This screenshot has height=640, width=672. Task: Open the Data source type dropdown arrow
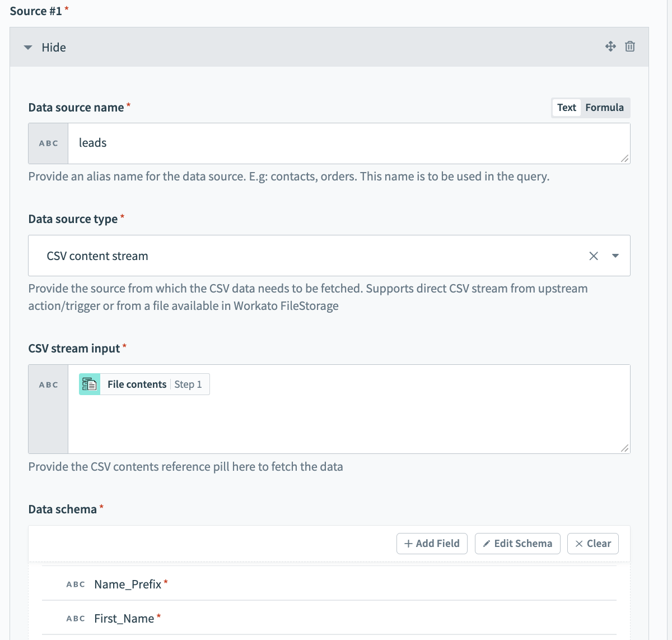point(615,256)
